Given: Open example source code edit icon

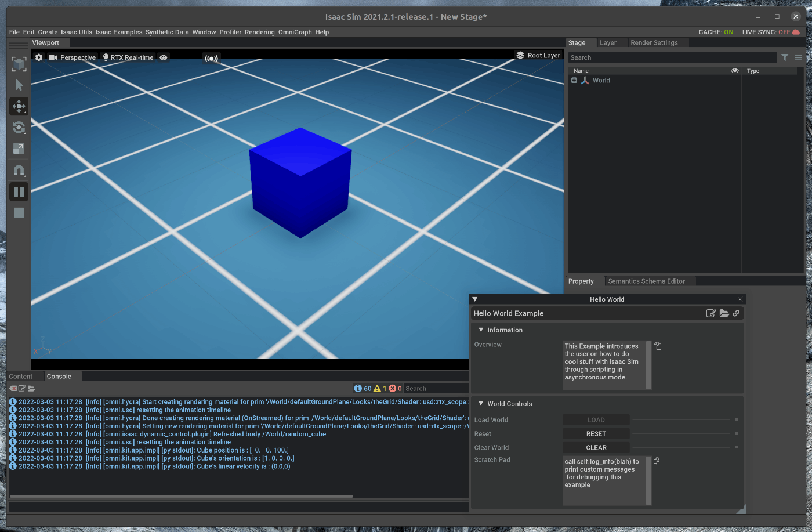Looking at the screenshot, I should [x=711, y=313].
